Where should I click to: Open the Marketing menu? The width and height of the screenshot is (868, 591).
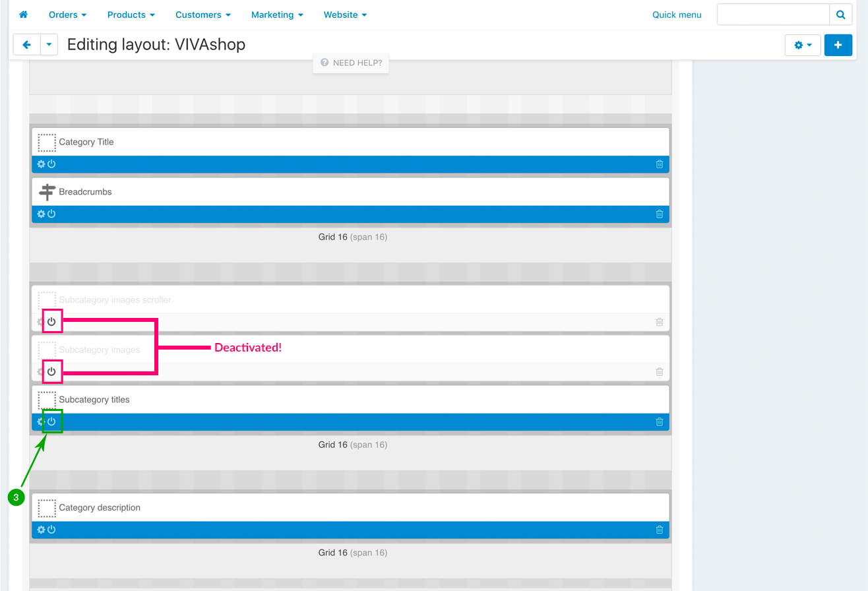coord(277,15)
